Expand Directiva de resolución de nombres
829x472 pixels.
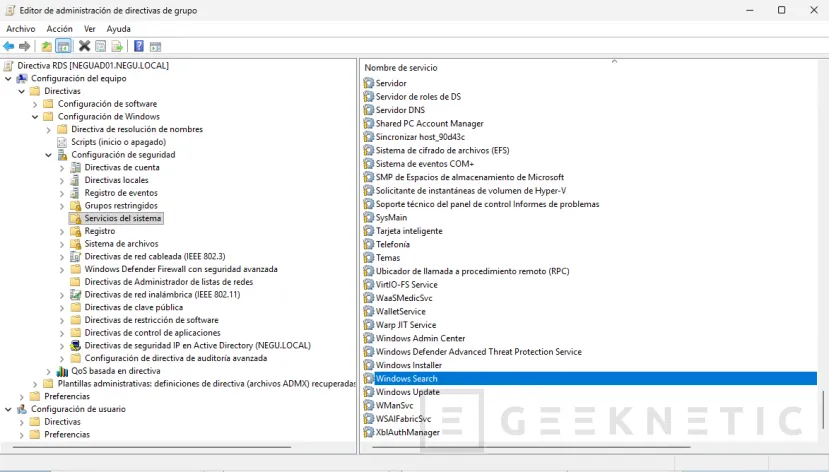(49, 129)
